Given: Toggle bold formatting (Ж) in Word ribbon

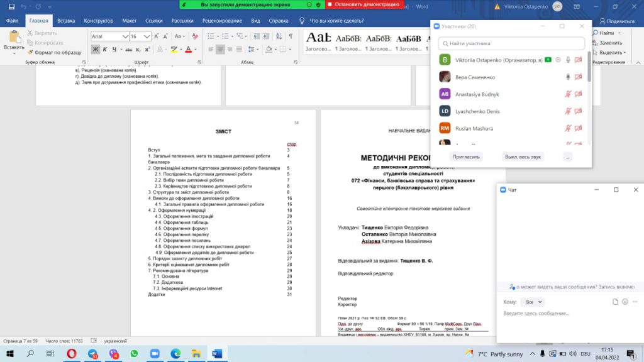Looking at the screenshot, I should (96, 50).
